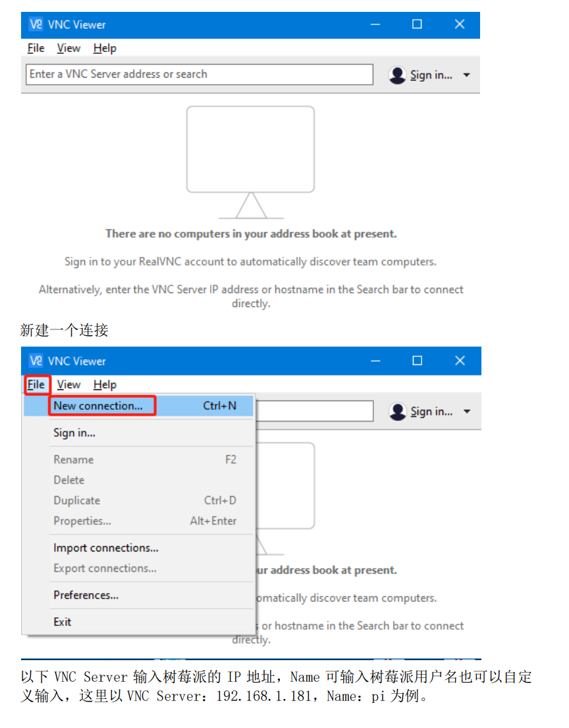Screen dimensions: 569x728
Task: Choose Export connections... from File menu
Action: click(x=138, y=569)
